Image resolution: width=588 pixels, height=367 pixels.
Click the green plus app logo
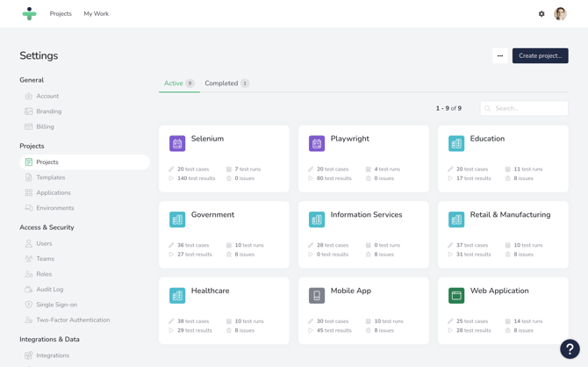click(29, 14)
